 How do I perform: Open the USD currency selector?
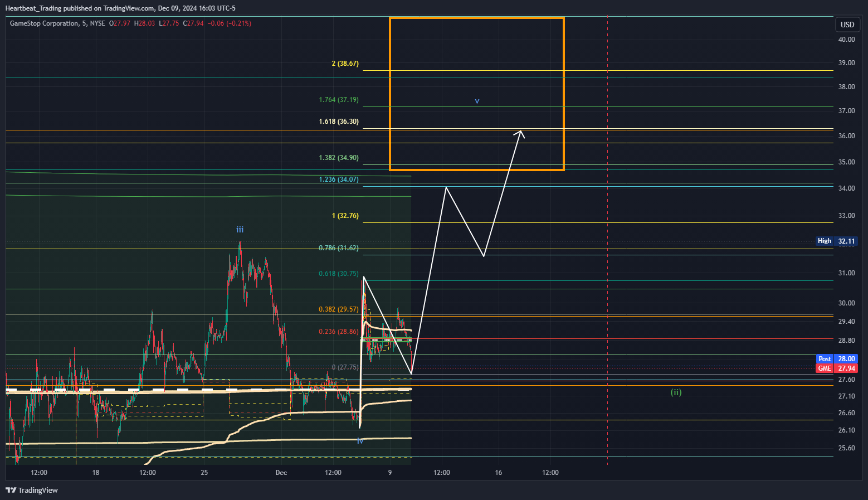(847, 25)
